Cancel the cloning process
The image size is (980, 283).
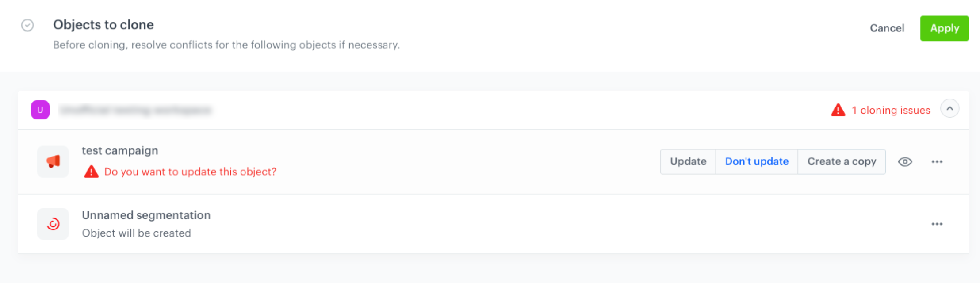887,28
